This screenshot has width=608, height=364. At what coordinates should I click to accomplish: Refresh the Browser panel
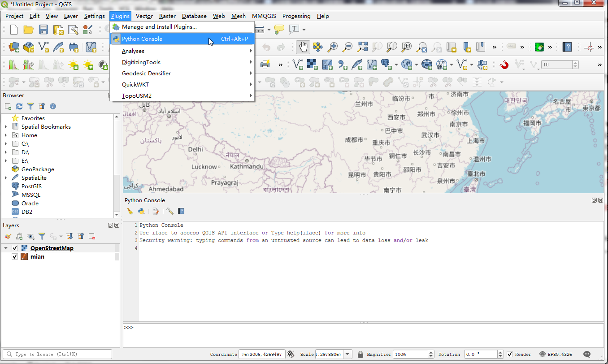click(19, 106)
